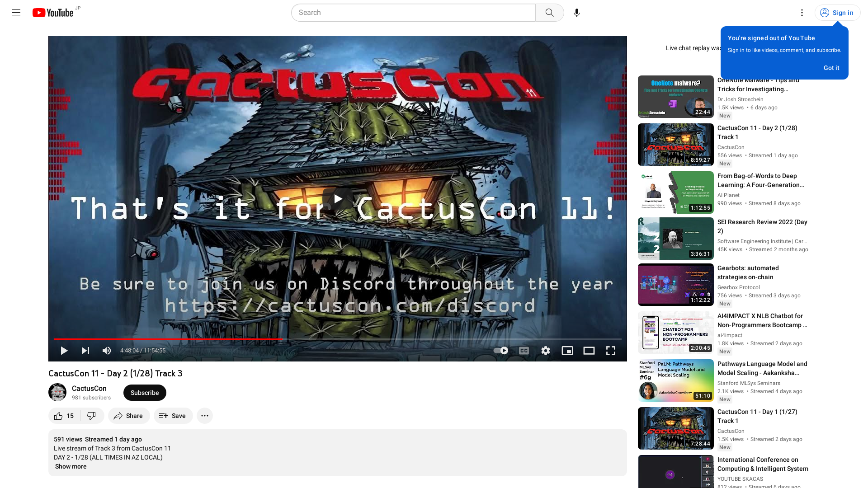Open SEI Research Review 2022 video
This screenshot has height=488, width=868.
tap(762, 226)
